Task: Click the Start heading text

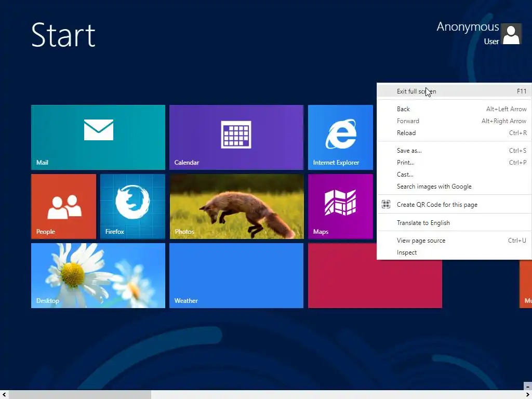Action: point(63,35)
